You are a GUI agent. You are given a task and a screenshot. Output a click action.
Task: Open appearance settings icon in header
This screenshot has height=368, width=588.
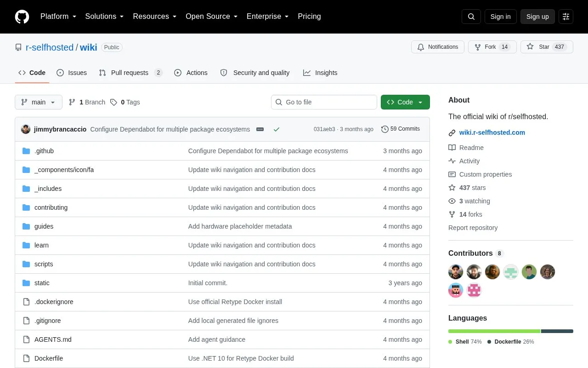tap(566, 17)
